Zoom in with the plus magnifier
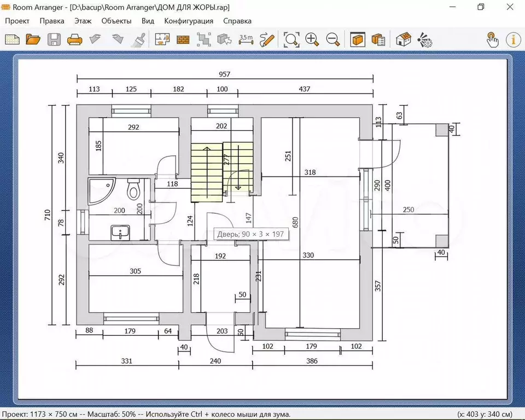Image resolution: width=525 pixels, height=420 pixels. point(312,39)
